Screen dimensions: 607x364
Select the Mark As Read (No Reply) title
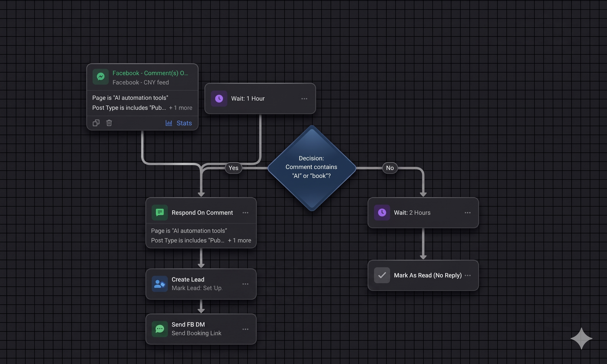(428, 276)
